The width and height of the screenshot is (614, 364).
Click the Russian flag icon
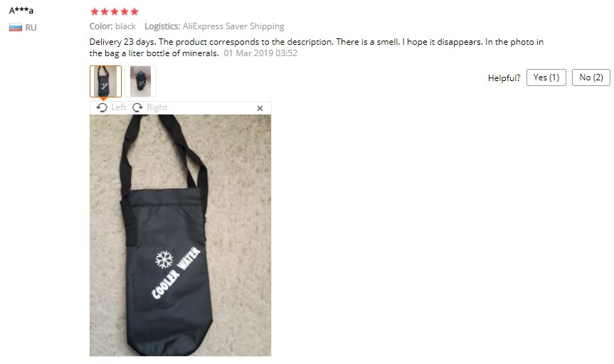[x=16, y=28]
